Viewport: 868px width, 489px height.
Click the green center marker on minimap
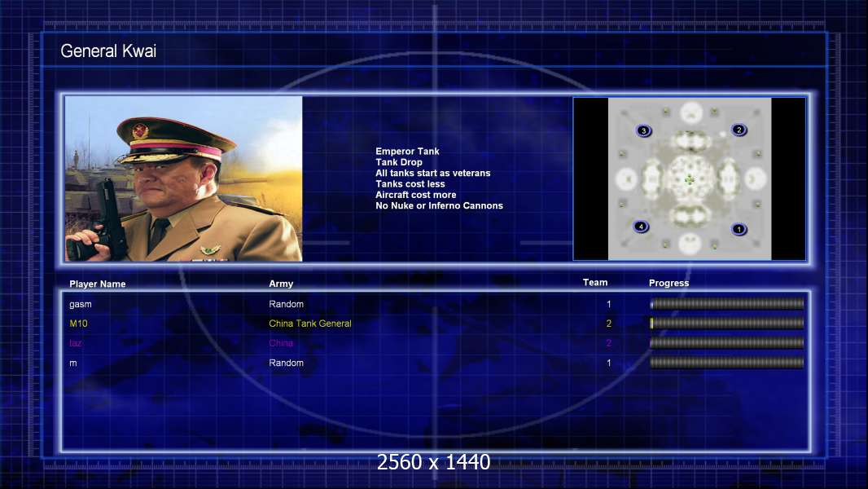[689, 178]
